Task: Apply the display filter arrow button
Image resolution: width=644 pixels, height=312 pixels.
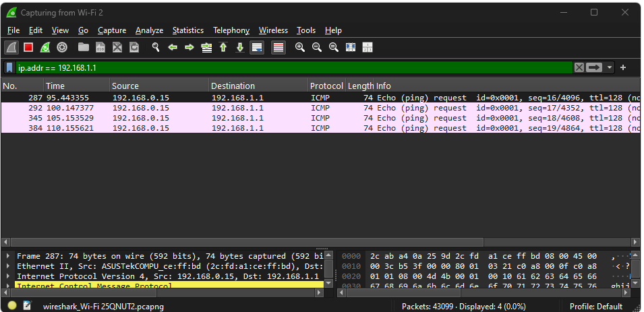Action: pos(594,67)
